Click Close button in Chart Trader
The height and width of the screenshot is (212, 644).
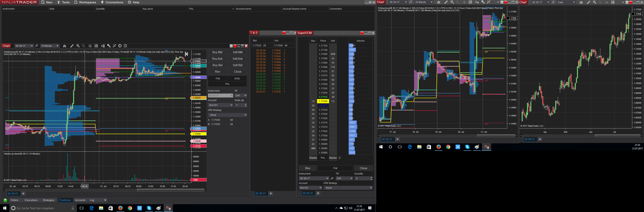click(238, 72)
